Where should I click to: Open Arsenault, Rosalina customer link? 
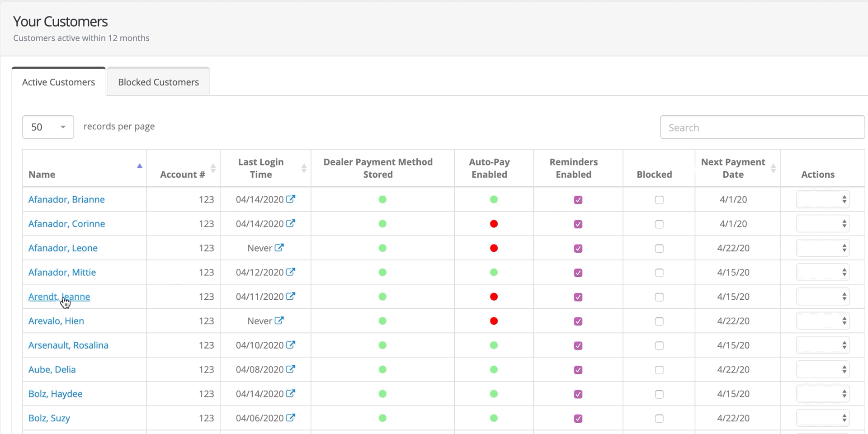(68, 345)
